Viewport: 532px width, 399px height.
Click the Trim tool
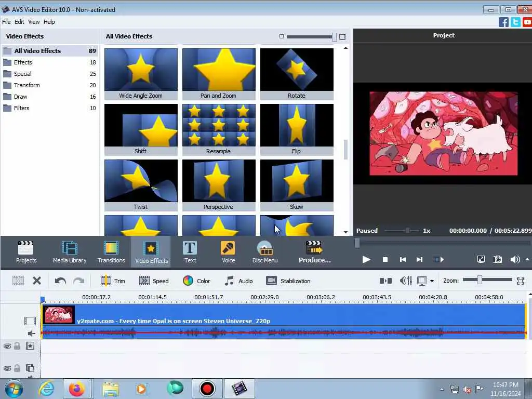point(113,281)
